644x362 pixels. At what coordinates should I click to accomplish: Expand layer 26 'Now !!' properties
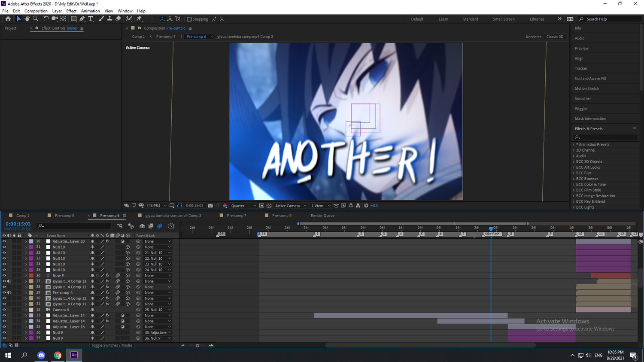pyautogui.click(x=26, y=276)
